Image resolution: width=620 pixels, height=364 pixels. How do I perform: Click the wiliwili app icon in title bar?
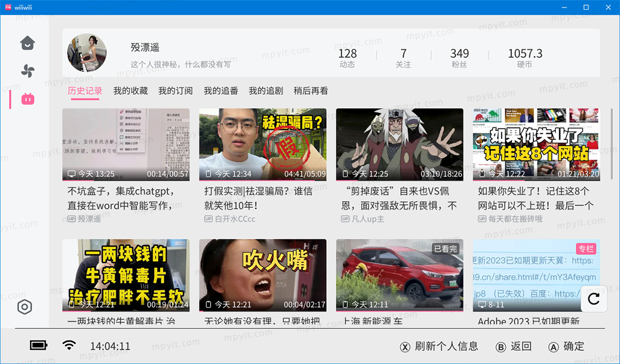click(x=8, y=7)
